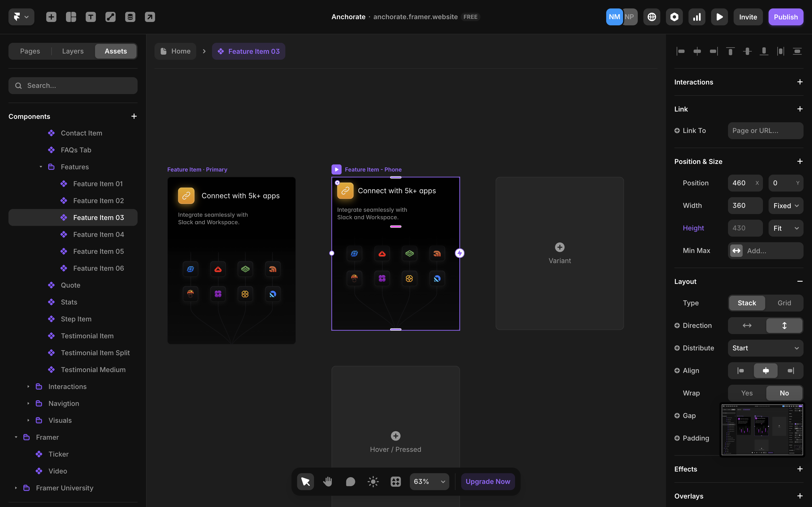
Task: Set Wrap to Yes
Action: [747, 393]
